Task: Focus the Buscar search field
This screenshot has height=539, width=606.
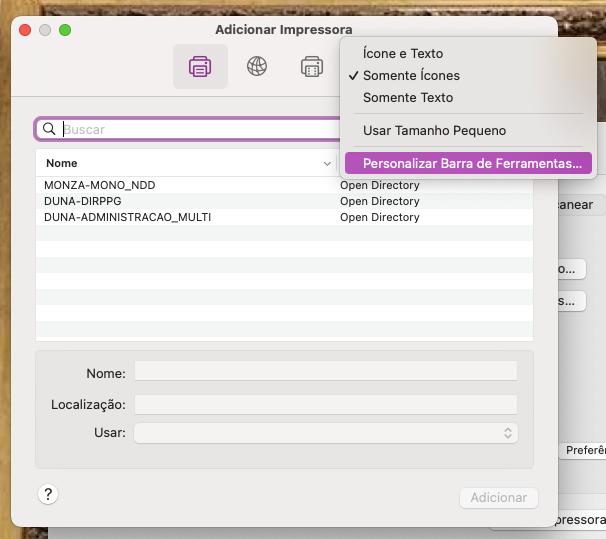Action: [200, 129]
